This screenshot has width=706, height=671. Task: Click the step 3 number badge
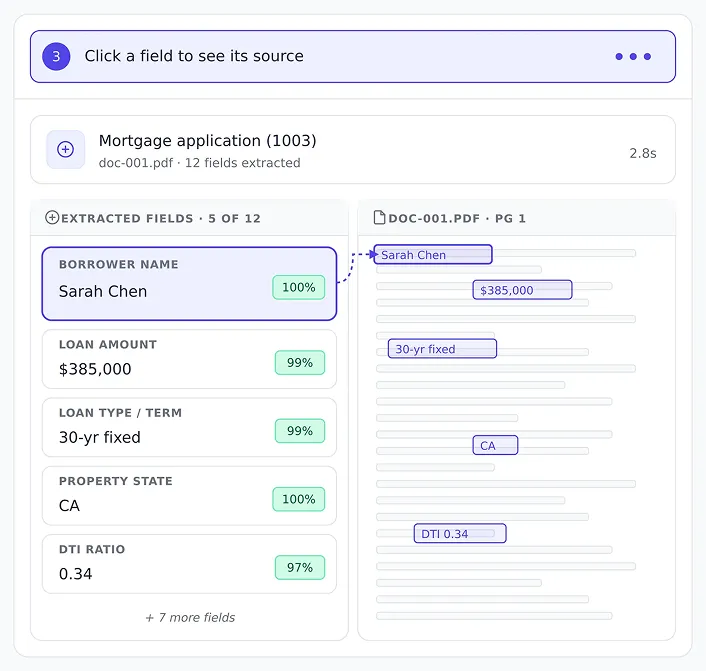56,56
